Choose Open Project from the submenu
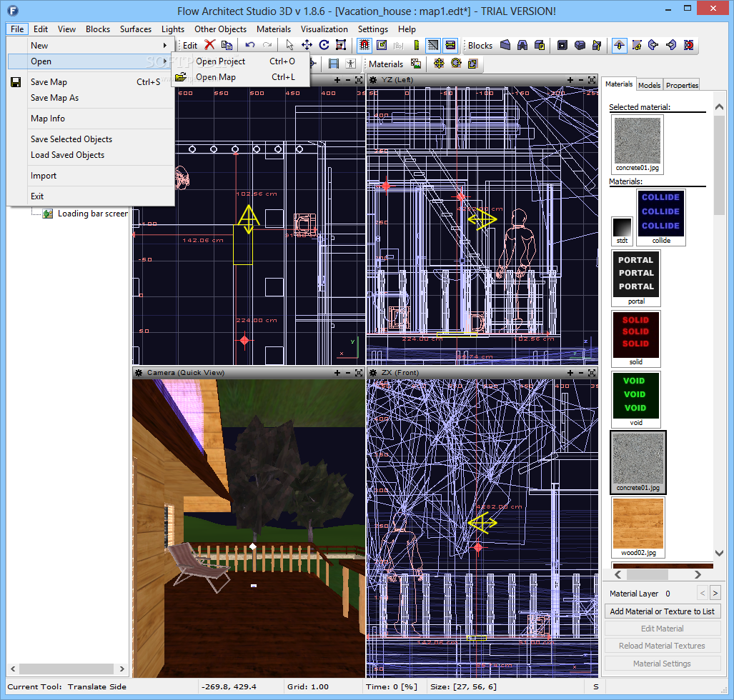This screenshot has width=734, height=700. click(241, 61)
